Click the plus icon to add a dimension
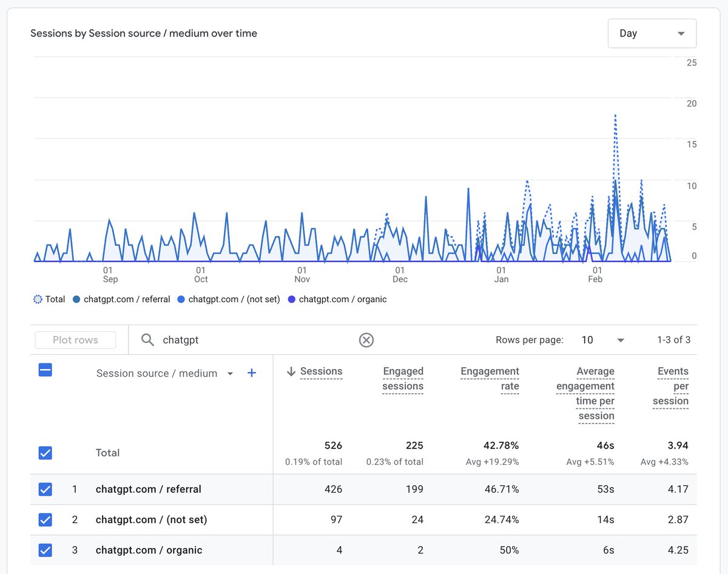 pos(251,373)
